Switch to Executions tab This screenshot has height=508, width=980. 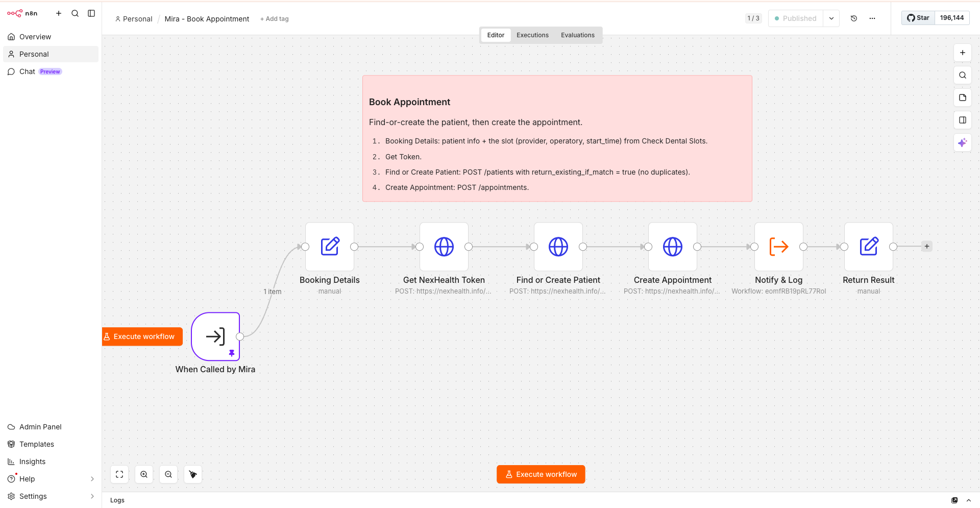click(532, 35)
